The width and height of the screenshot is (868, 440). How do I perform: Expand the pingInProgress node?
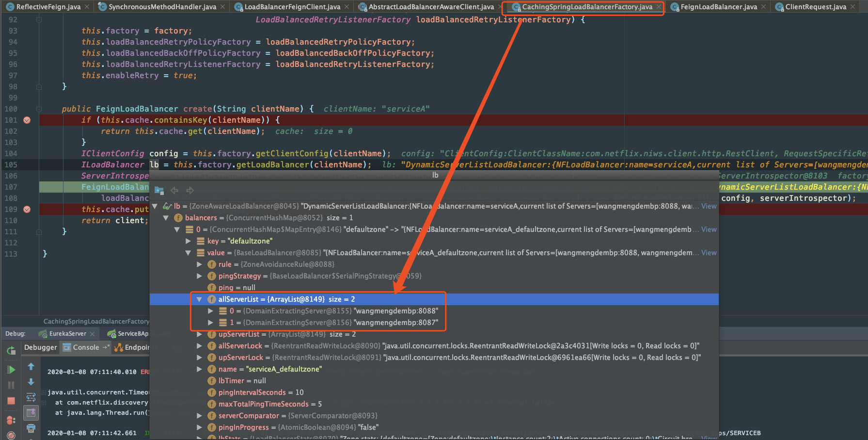coord(199,427)
